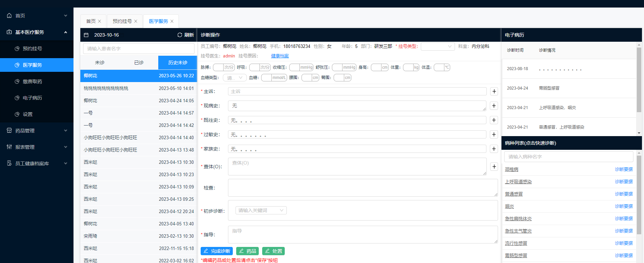Select patient 桃桃桃桃桃桃桃桃桃桃 row
Viewport: 644px width, 263px height.
coord(139,88)
